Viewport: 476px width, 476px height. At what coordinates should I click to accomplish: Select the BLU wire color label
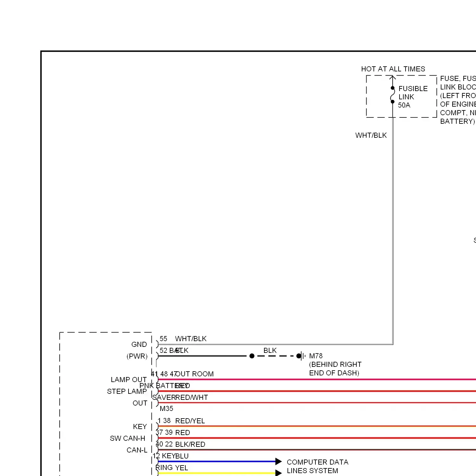[182, 456]
